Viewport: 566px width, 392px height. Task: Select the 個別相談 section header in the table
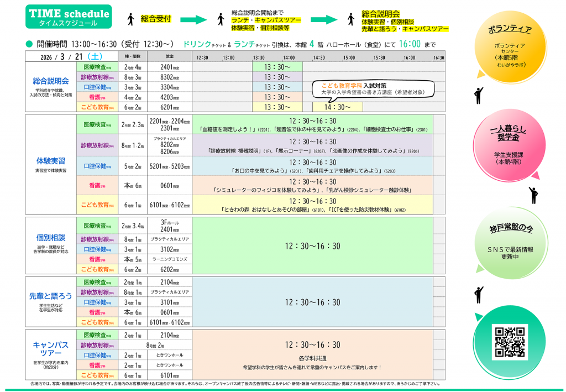[x=50, y=238]
